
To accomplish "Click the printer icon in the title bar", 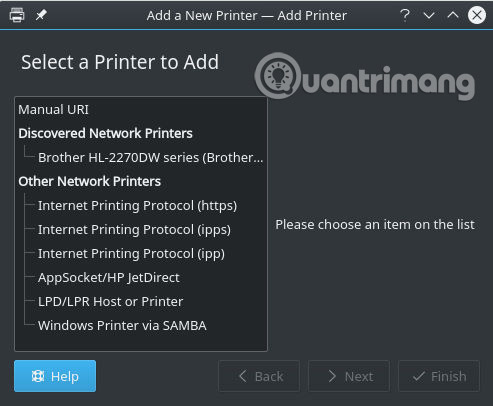I will click(17, 15).
